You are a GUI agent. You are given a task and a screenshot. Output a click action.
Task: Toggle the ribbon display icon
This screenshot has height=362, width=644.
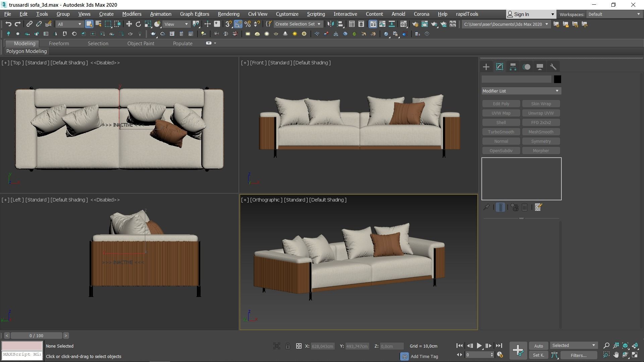coord(373,24)
